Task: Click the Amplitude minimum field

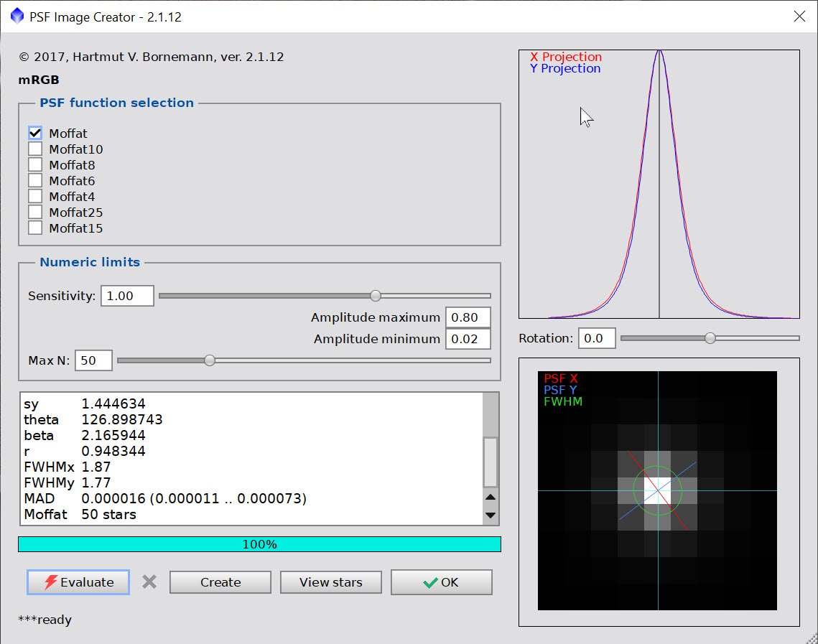Action: pyautogui.click(x=468, y=339)
